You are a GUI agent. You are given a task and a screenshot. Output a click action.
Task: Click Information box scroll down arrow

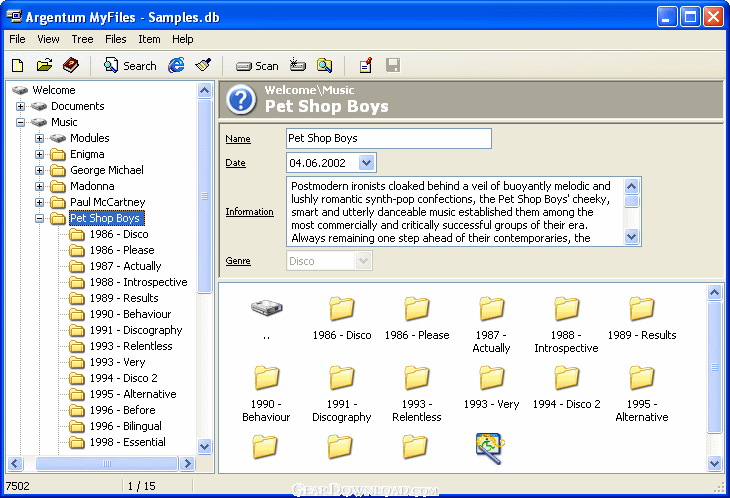click(632, 236)
